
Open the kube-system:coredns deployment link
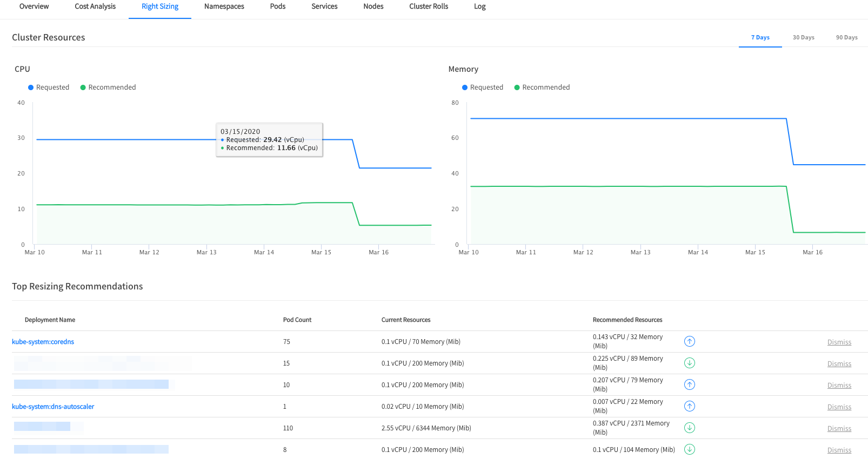click(x=43, y=342)
